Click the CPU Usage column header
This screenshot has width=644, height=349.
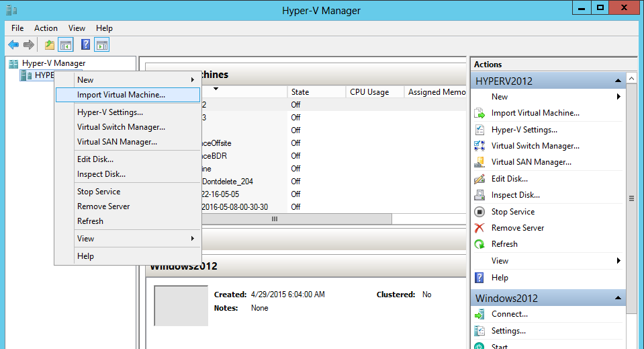coord(375,92)
